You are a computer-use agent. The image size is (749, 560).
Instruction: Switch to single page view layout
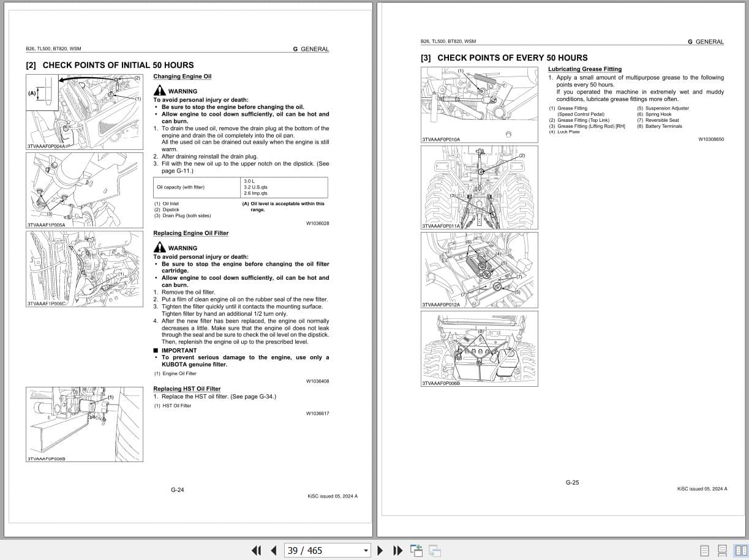704,550
